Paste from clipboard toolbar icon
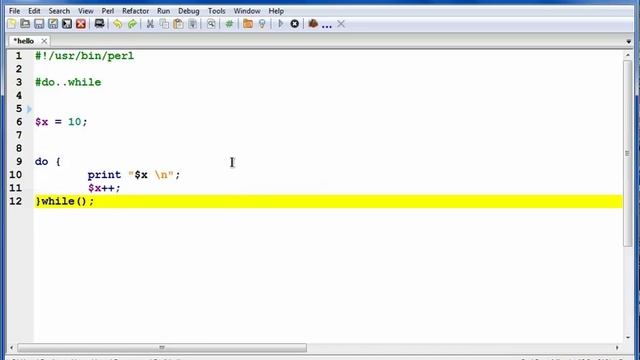This screenshot has width=640, height=360. 178,24
